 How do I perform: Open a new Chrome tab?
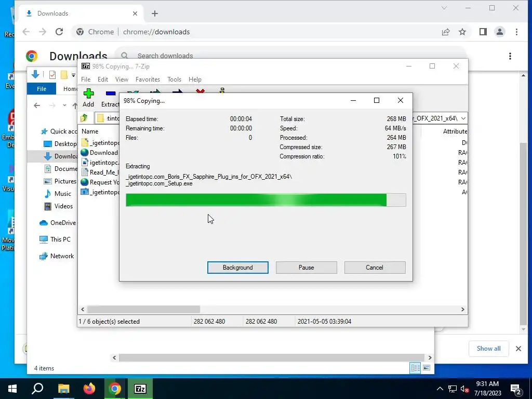pos(155,13)
